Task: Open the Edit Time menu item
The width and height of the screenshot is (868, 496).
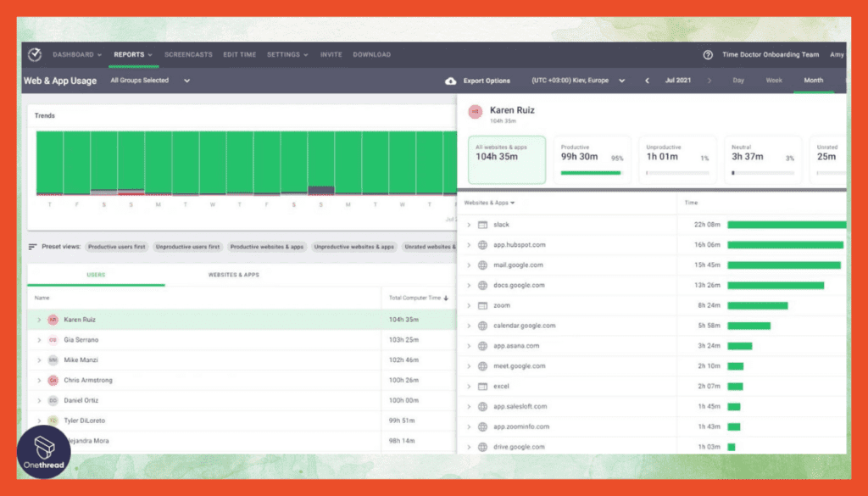Action: [240, 55]
